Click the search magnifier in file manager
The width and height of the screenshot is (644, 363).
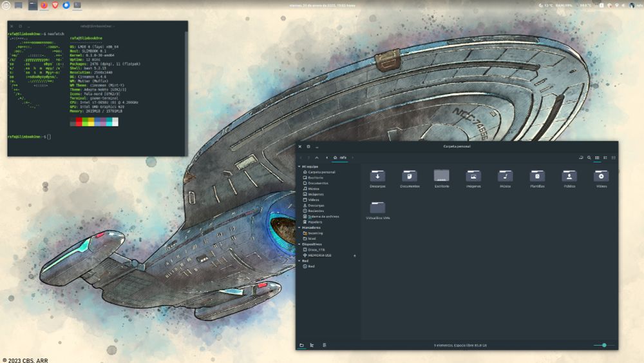point(589,157)
